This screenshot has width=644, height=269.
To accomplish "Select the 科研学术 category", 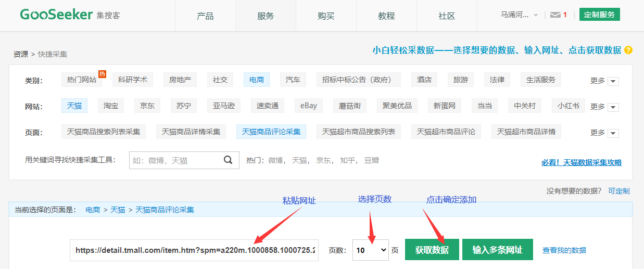I will coord(133,80).
